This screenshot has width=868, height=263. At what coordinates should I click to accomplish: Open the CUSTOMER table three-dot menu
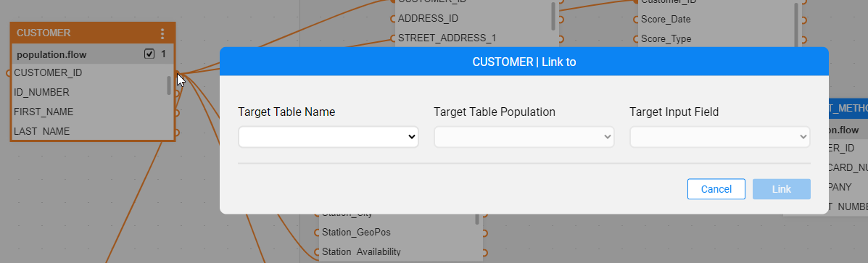coord(162,34)
